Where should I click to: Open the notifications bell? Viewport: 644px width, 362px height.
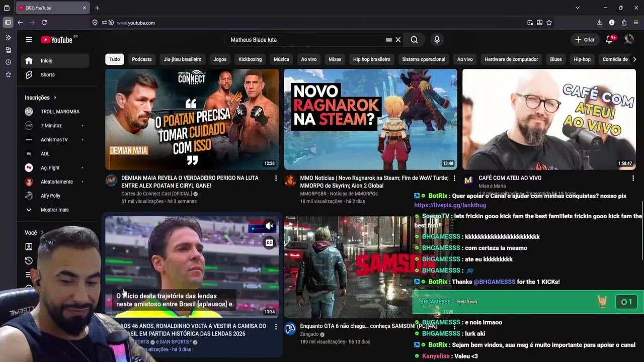[x=609, y=40]
